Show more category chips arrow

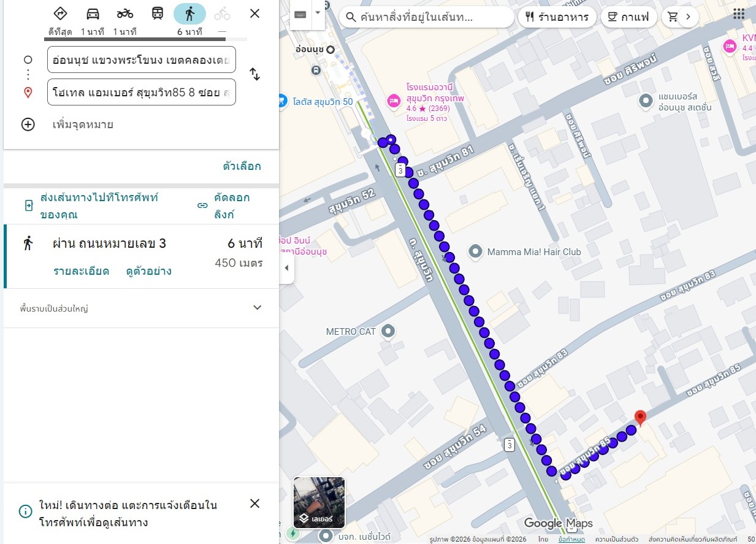[688, 17]
